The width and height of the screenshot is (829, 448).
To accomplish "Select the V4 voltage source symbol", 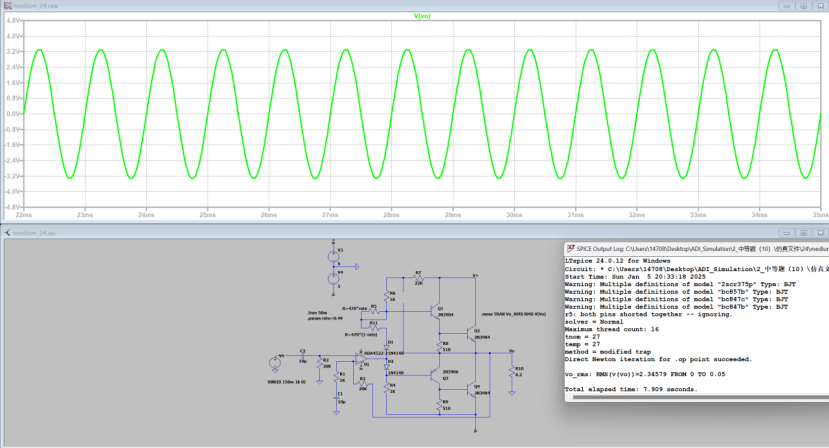I will [333, 279].
